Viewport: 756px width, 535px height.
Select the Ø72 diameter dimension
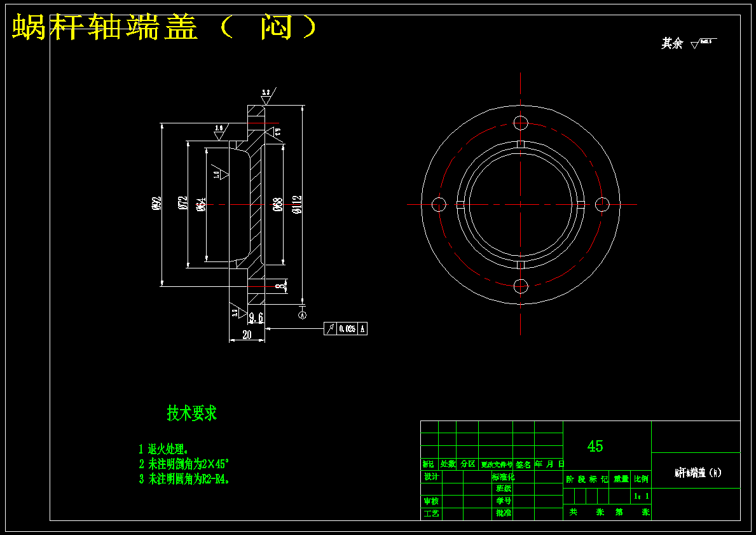pos(182,204)
